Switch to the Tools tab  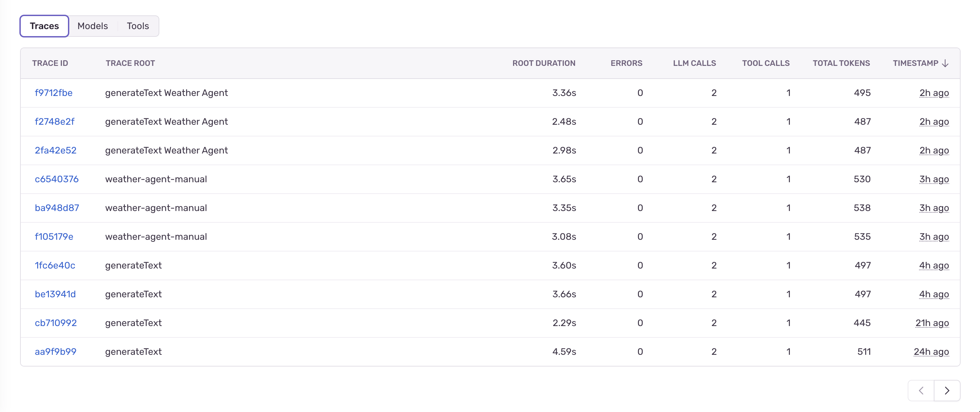[x=138, y=26]
